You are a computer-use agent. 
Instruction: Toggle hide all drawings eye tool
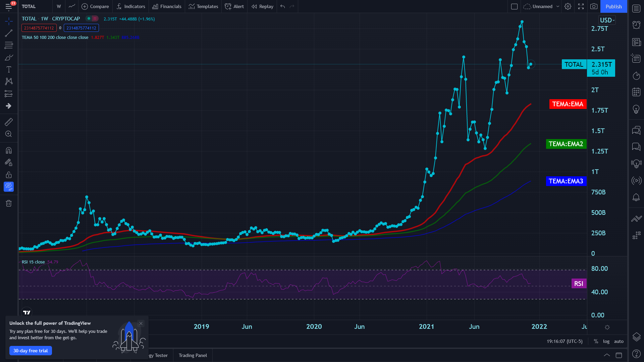9,186
